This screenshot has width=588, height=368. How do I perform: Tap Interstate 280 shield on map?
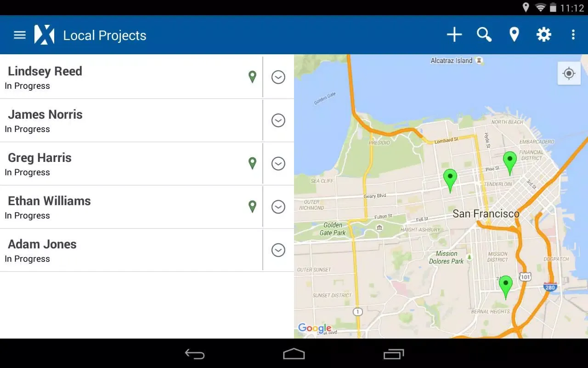point(550,287)
